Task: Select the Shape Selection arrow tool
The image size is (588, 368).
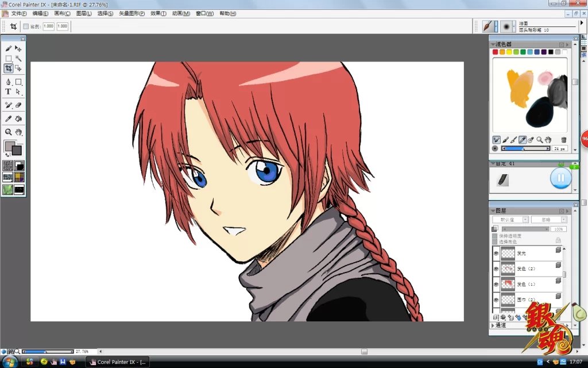Action: [x=18, y=91]
